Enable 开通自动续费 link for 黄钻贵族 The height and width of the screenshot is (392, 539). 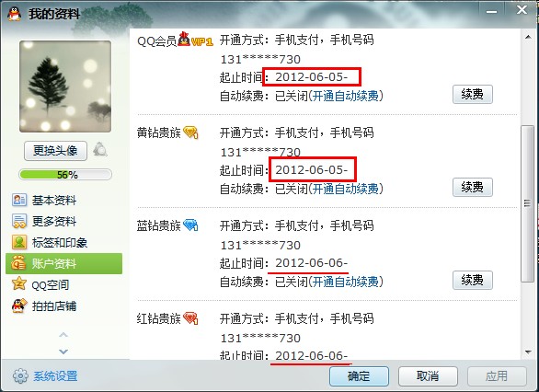(345, 189)
